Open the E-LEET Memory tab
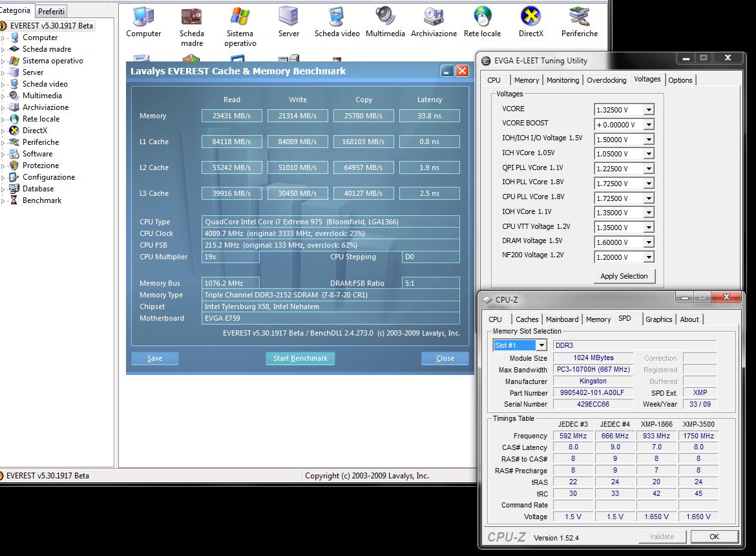The width and height of the screenshot is (756, 556). [x=526, y=81]
